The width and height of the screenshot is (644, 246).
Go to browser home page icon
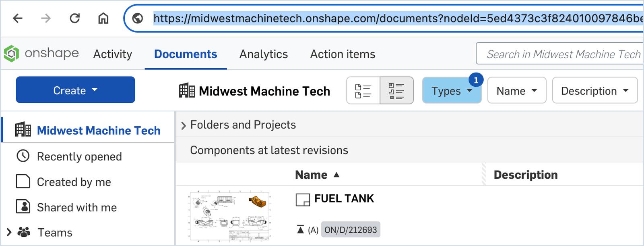click(103, 18)
